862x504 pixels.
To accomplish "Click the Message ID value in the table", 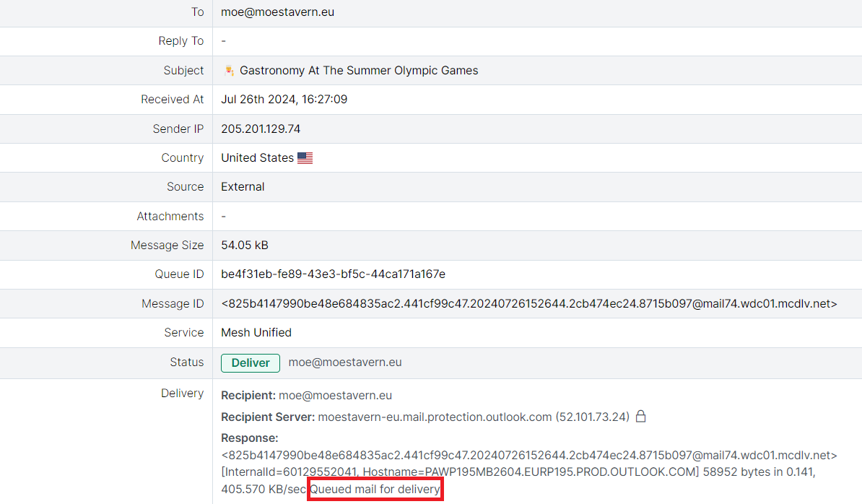I will [x=528, y=304].
